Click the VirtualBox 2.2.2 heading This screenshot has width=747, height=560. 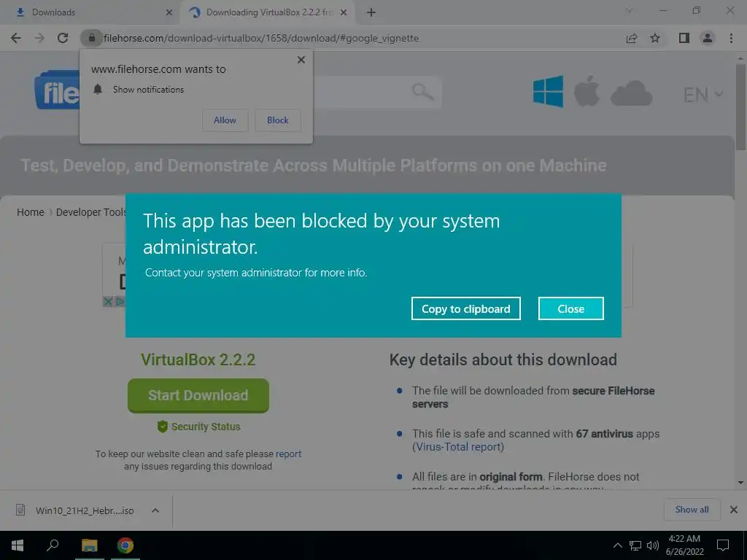pos(198,359)
